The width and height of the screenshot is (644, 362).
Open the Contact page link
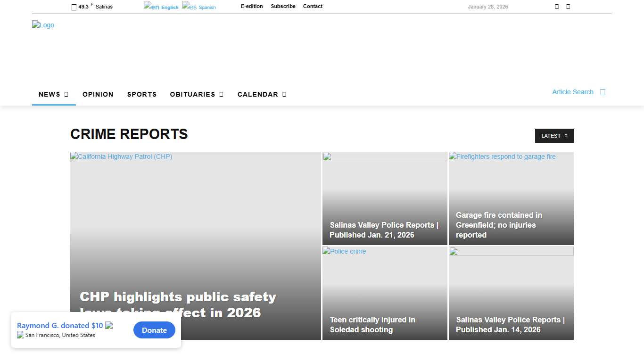(x=313, y=7)
